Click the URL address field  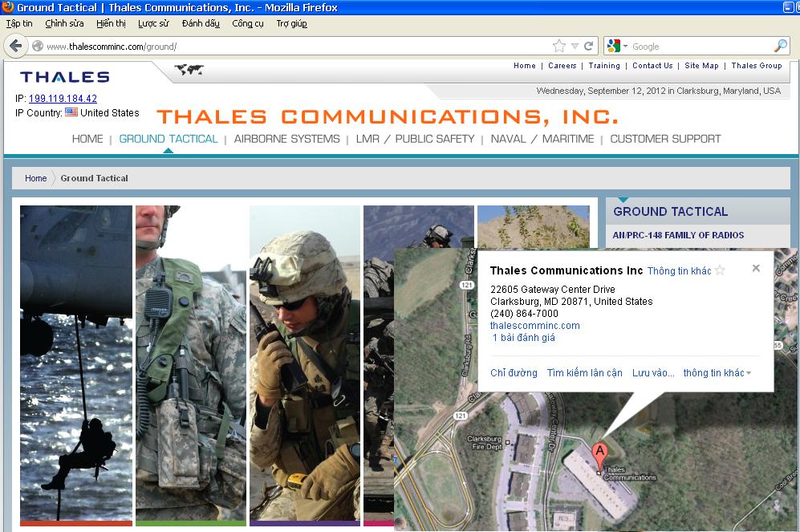[x=296, y=47]
